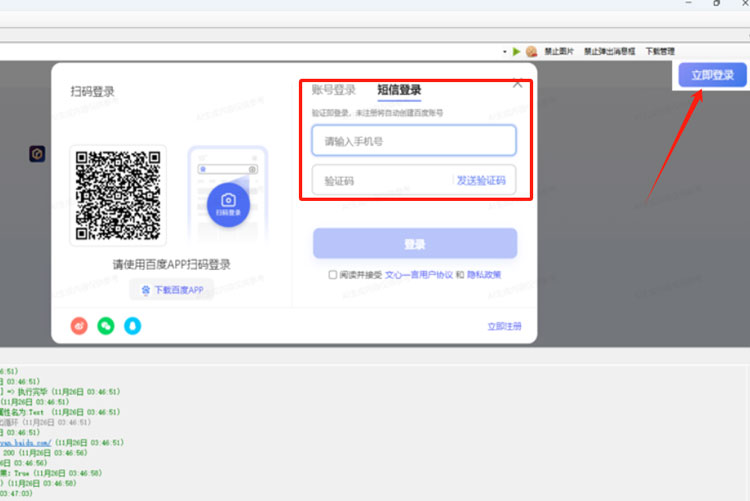
Task: Click the 立即登录 button
Action: click(712, 75)
